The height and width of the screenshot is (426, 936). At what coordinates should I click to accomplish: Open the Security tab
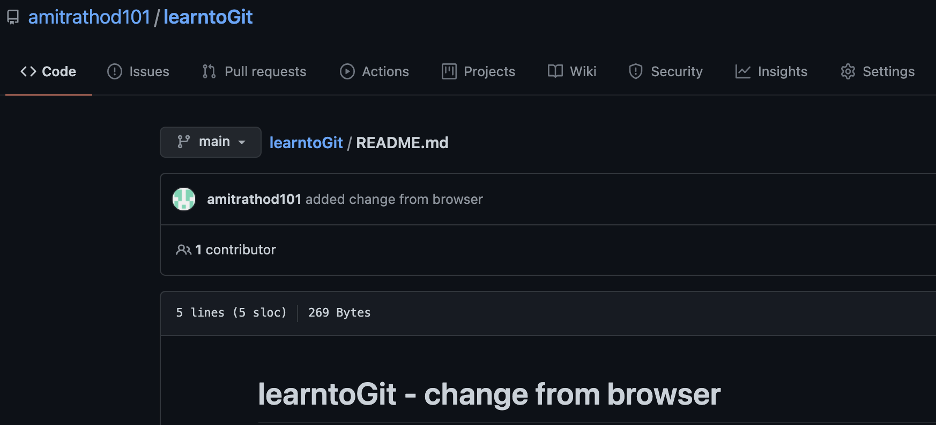click(x=666, y=72)
